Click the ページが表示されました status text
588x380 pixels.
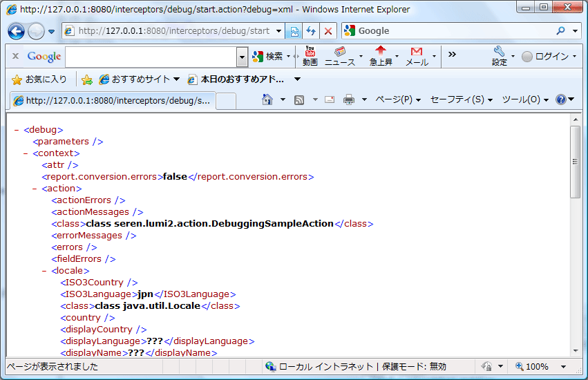click(x=53, y=366)
